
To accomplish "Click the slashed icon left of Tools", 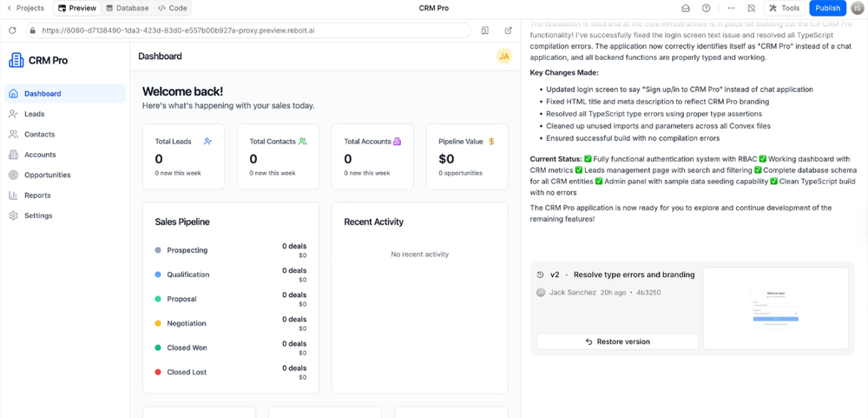I will click(x=752, y=8).
